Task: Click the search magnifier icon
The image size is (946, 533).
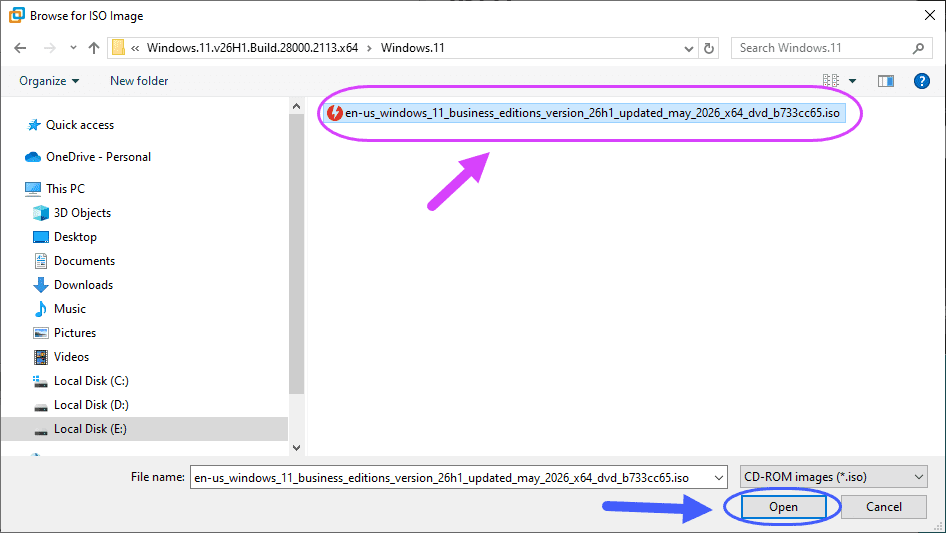Action: (x=918, y=48)
